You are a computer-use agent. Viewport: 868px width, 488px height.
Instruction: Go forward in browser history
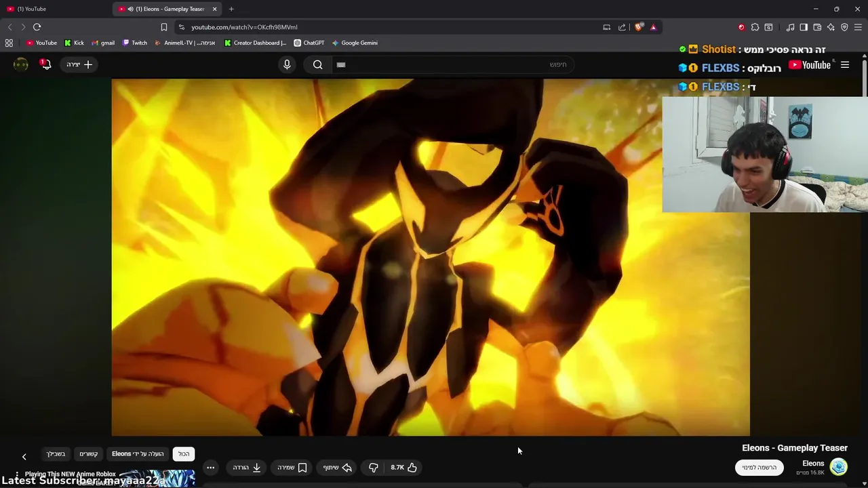pyautogui.click(x=23, y=27)
